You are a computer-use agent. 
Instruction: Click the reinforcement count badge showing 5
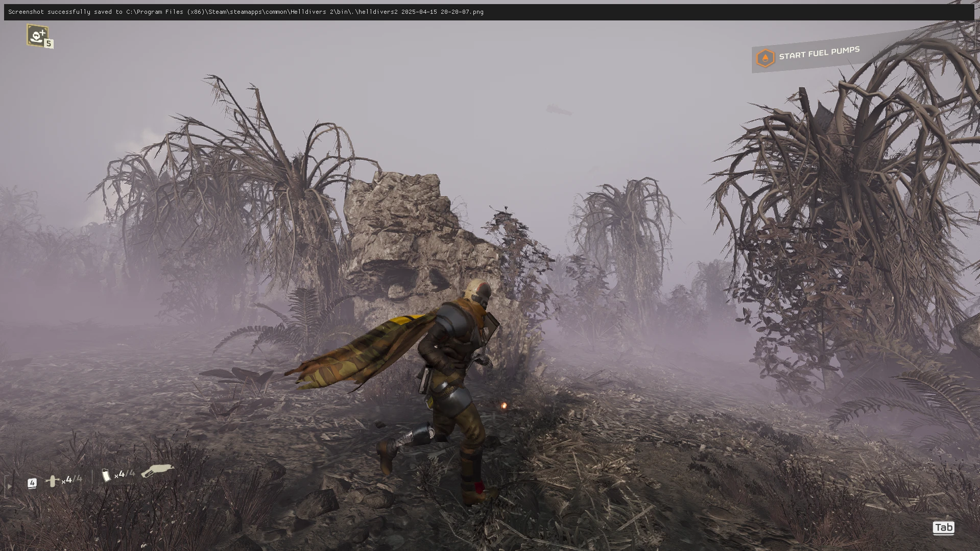49,44
